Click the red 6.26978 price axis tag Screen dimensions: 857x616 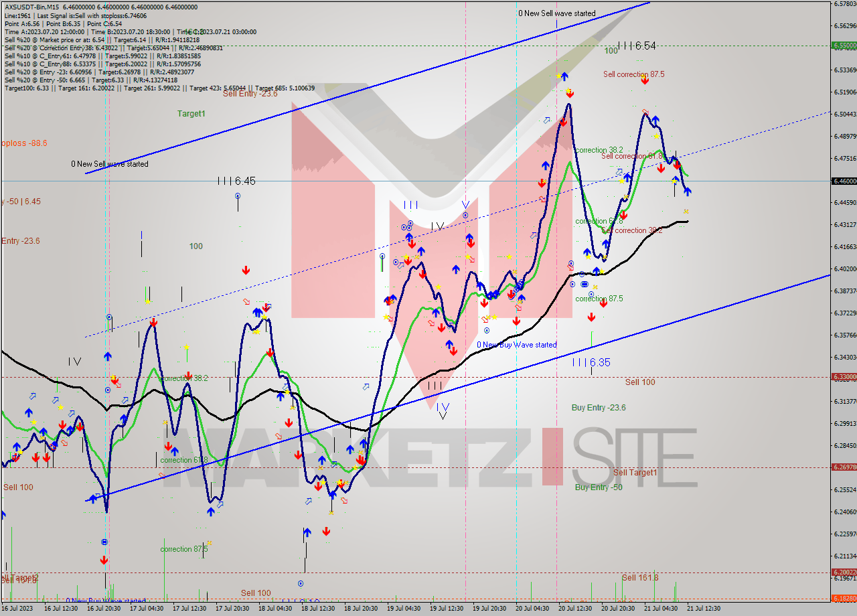tap(844, 467)
